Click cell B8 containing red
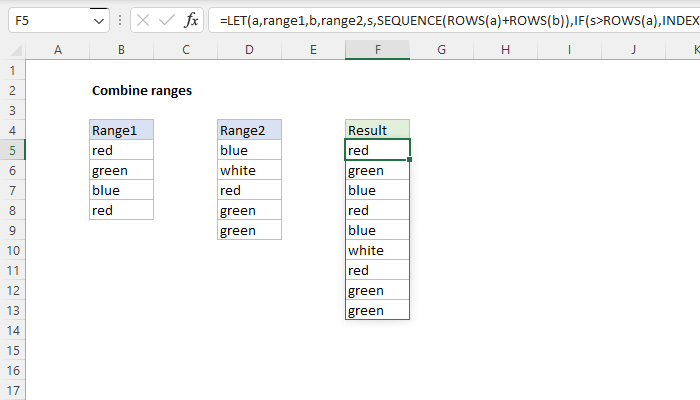The image size is (700, 400). [x=121, y=210]
